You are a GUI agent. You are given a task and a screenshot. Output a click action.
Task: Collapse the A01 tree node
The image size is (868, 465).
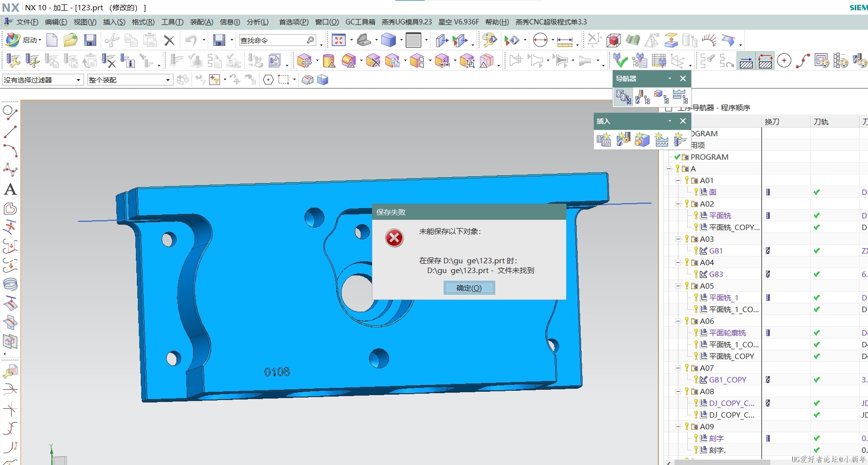(678, 181)
